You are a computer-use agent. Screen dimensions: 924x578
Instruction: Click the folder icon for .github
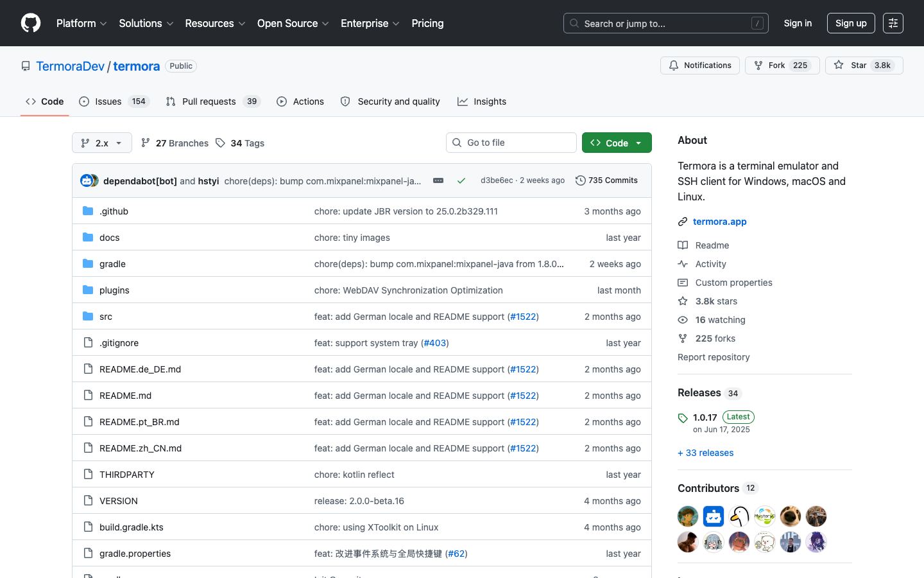point(88,211)
